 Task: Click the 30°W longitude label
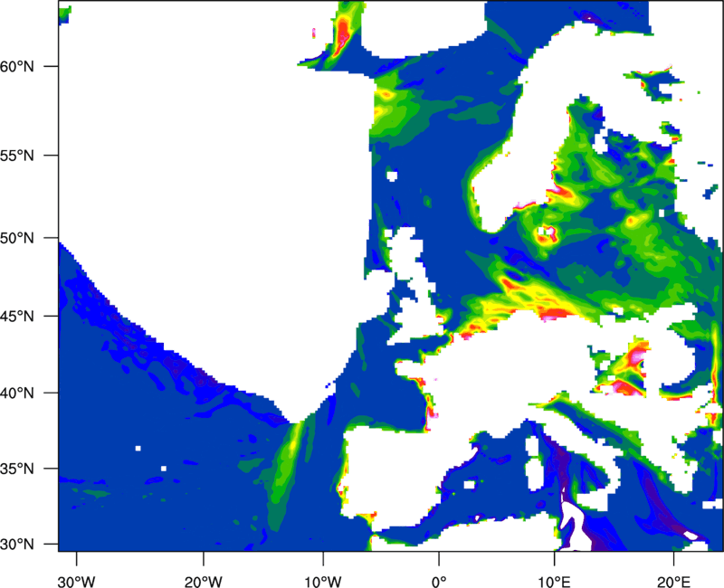(77, 582)
